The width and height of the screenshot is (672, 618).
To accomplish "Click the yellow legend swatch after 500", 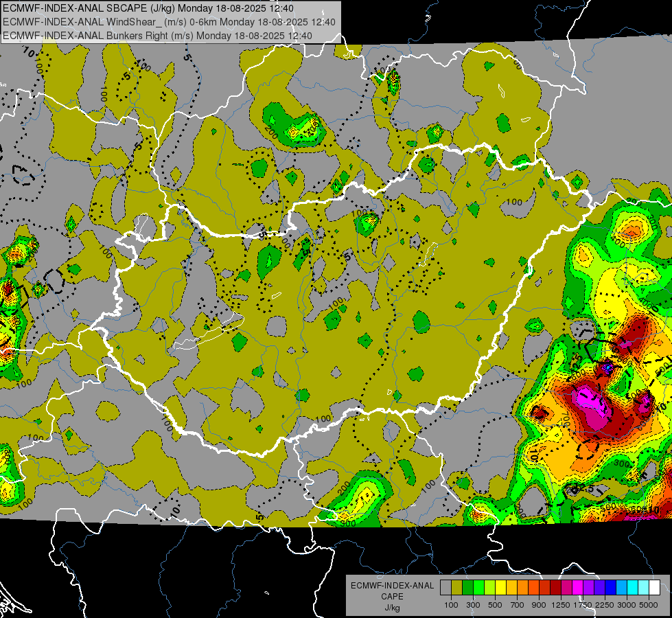I will click(500, 587).
